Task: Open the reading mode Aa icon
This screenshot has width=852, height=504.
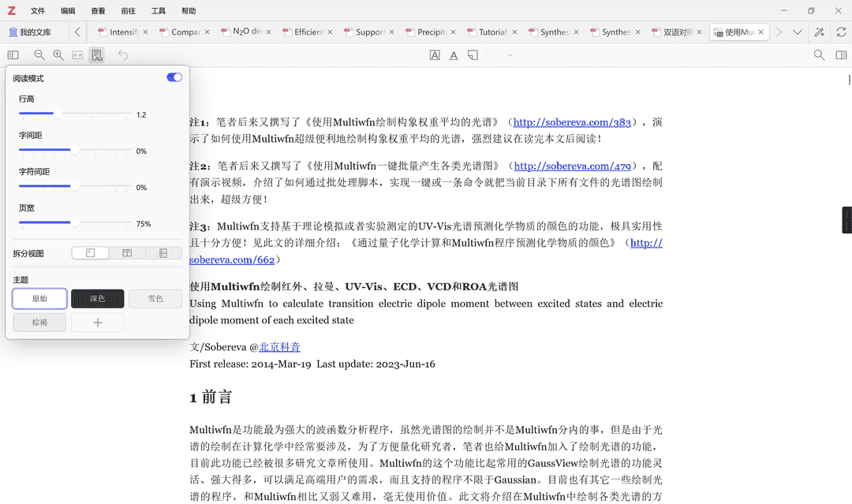Action: point(96,54)
